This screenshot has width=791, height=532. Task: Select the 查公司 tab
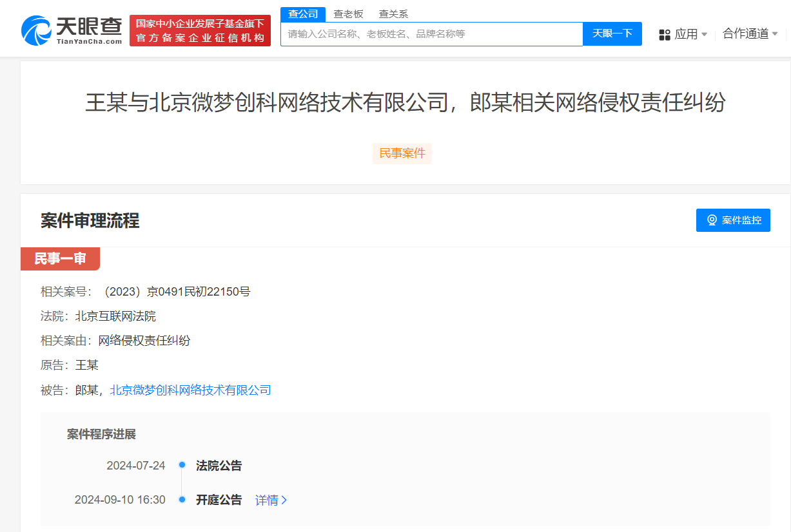[x=303, y=13]
